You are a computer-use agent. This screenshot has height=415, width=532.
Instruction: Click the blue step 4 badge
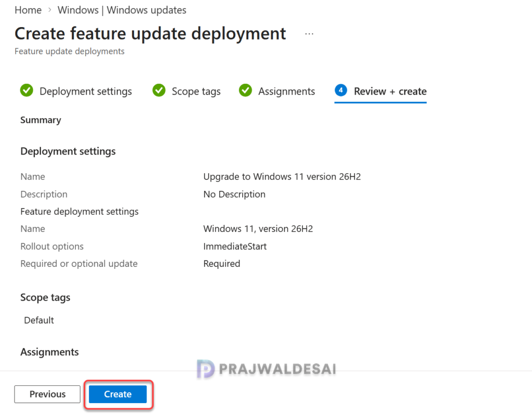[341, 90]
